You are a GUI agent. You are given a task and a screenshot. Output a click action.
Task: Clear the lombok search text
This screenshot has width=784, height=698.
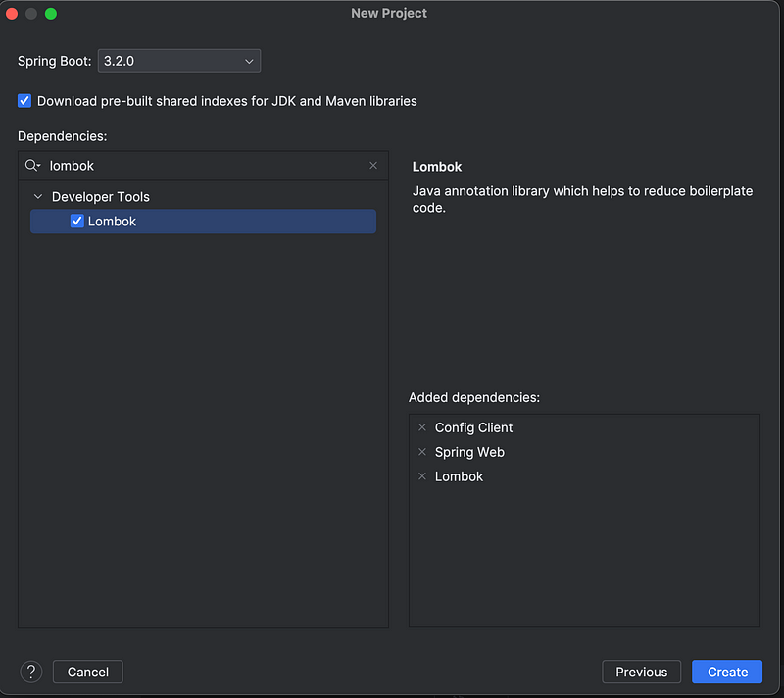373,166
